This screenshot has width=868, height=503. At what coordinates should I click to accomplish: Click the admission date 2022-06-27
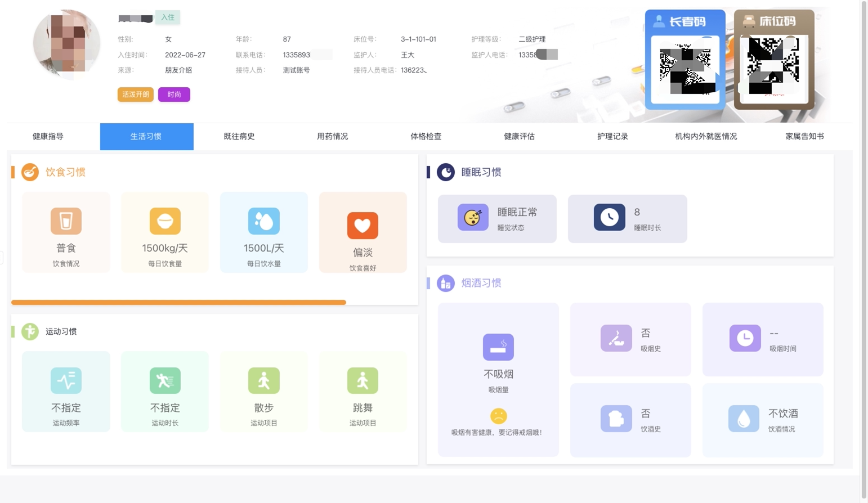point(185,55)
